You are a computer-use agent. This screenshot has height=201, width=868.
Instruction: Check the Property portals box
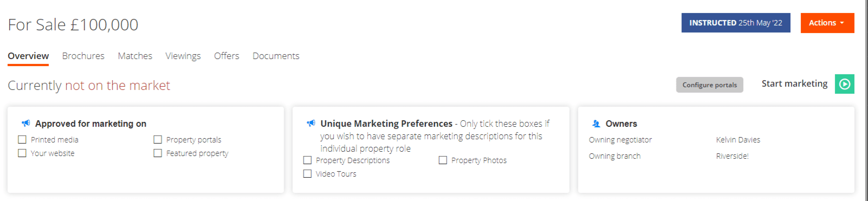[158, 140]
